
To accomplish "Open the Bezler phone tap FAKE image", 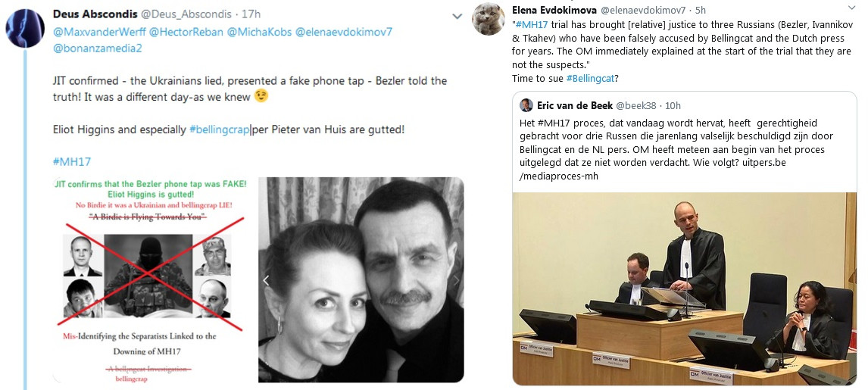I will [150, 280].
